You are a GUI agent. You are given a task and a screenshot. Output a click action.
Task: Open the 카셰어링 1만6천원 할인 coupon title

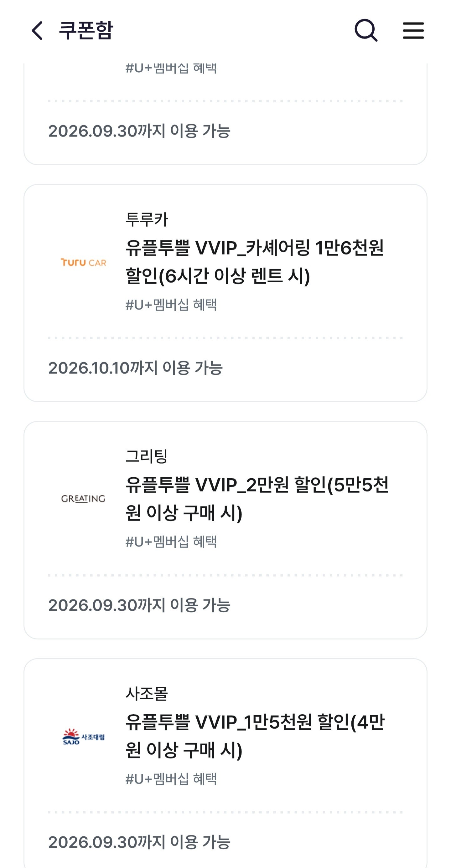point(255,262)
